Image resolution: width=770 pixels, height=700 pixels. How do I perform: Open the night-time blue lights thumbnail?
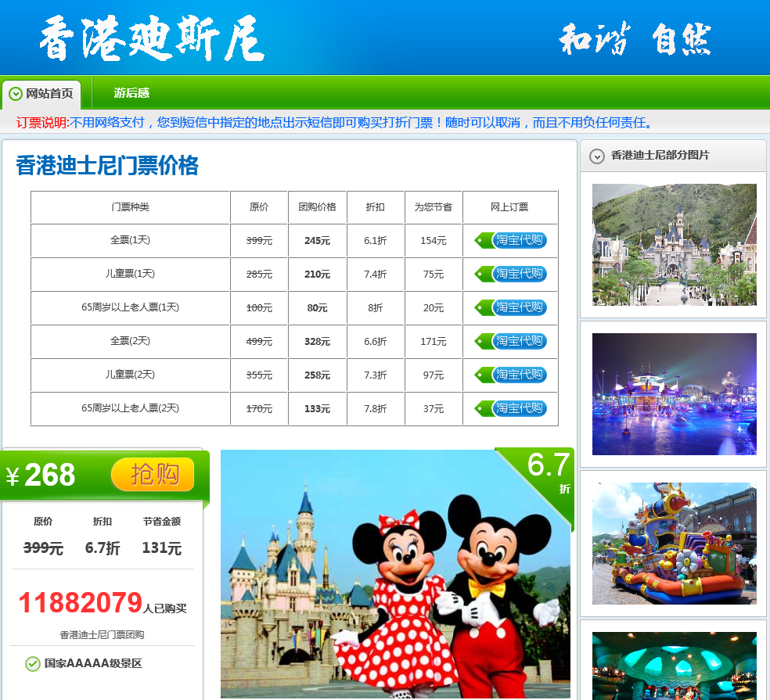[x=675, y=394]
